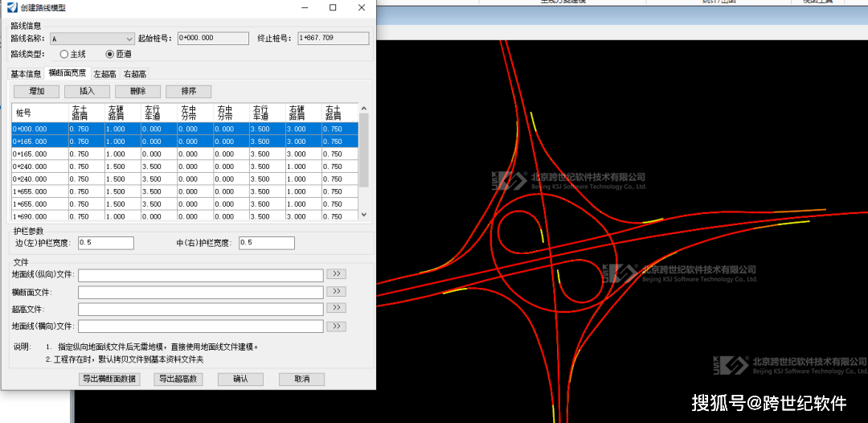868x423 pixels.
Task: Click the 左行车道 column header
Action: [159, 113]
